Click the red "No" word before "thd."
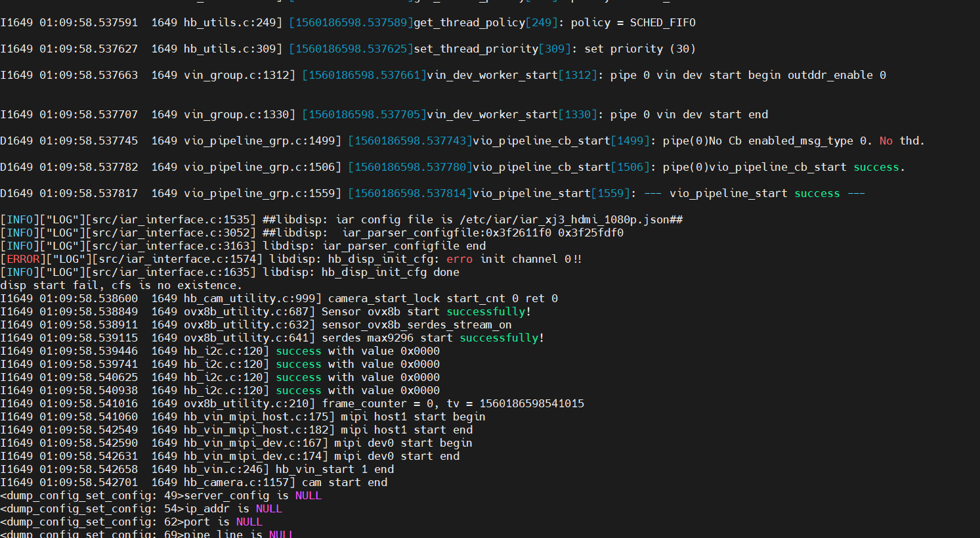Viewport: 980px width, 538px height. (x=885, y=141)
